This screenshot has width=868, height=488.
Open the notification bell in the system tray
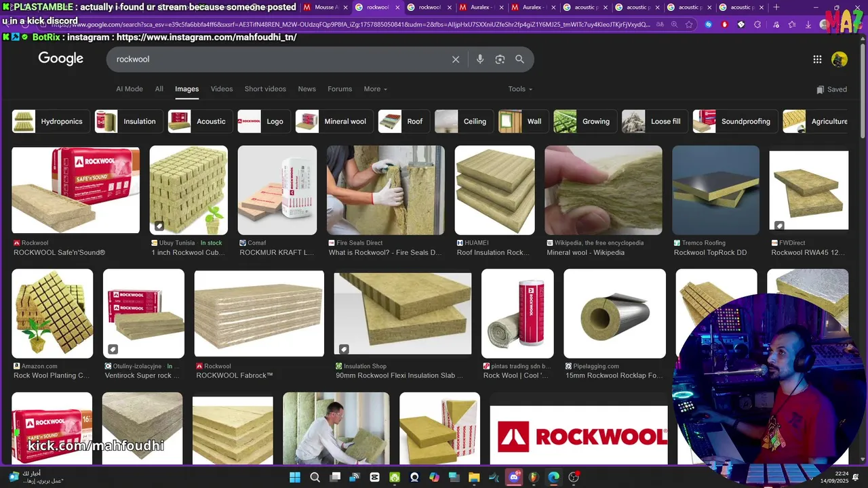click(x=856, y=477)
